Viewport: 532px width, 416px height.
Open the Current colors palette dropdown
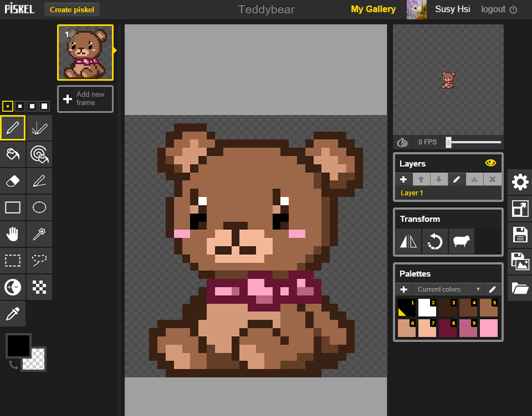(x=448, y=289)
